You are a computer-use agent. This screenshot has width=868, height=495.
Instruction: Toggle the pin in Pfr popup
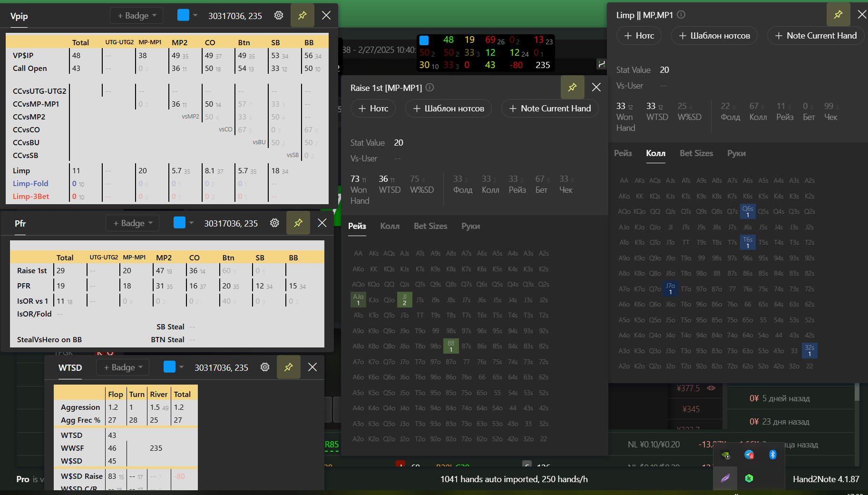pyautogui.click(x=298, y=223)
